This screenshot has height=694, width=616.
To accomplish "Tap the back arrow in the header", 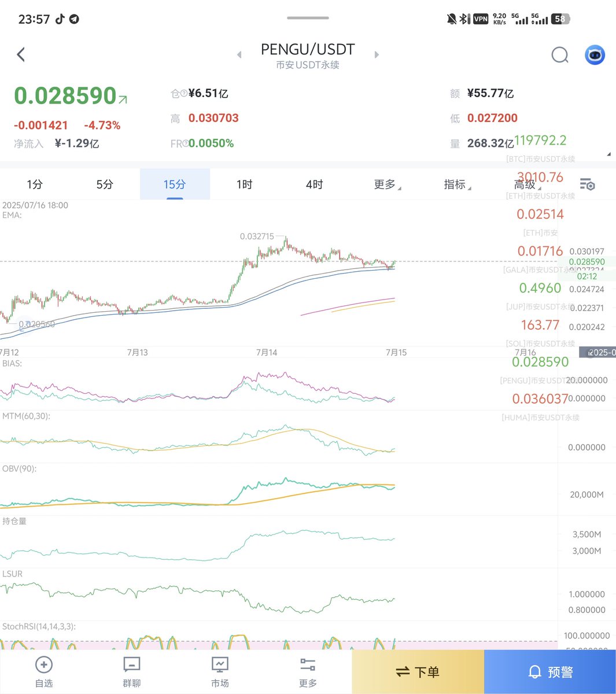I will [x=21, y=55].
